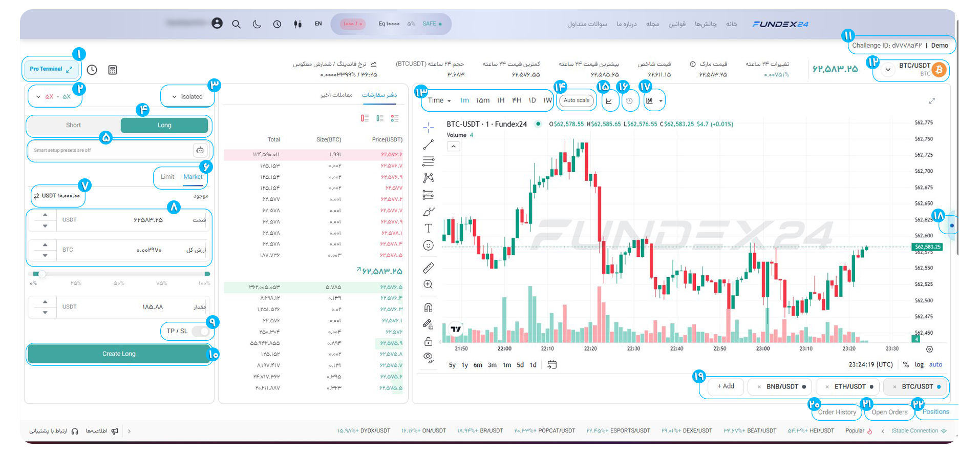Collapse the Volume indicator legend
The image size is (980, 453).
tap(453, 147)
